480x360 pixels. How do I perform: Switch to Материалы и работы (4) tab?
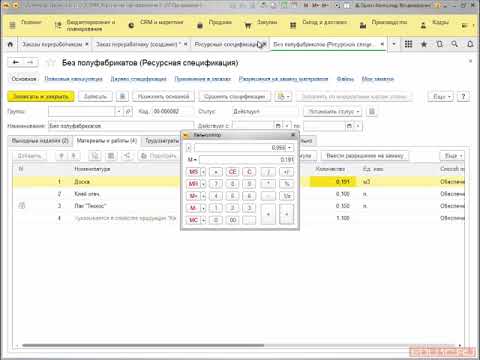coord(107,141)
